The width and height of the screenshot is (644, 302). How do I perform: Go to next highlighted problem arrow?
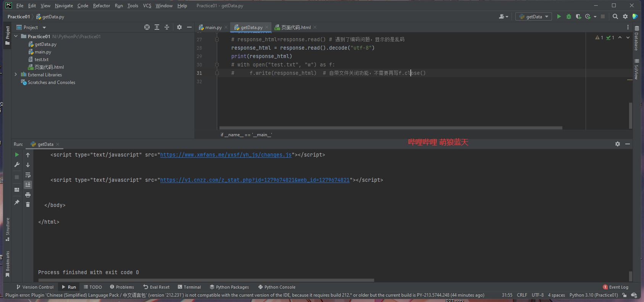pyautogui.click(x=628, y=37)
